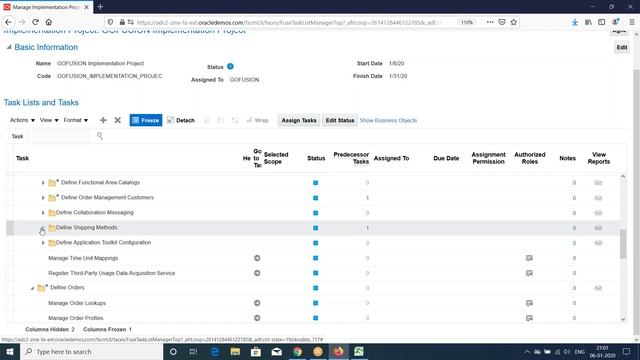This screenshot has height=360, width=640.
Task: Select the Define Collaboration Messaging row text
Action: pyautogui.click(x=95, y=212)
